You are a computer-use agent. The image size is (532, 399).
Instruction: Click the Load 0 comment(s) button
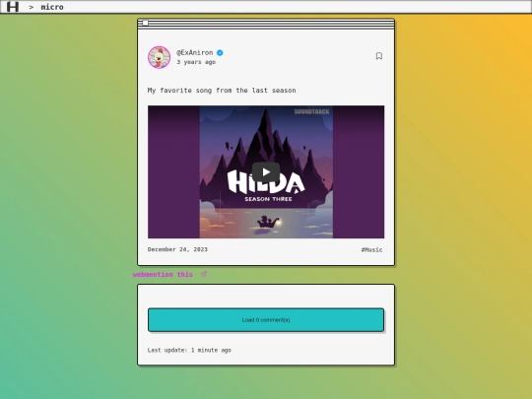pos(266,320)
